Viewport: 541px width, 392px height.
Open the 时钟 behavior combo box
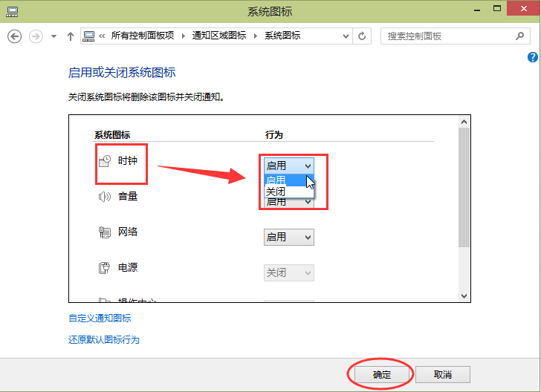click(289, 165)
